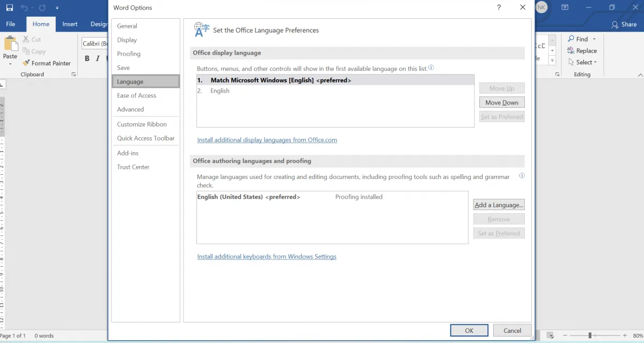
Task: Switch to the Design tab
Action: (98, 24)
